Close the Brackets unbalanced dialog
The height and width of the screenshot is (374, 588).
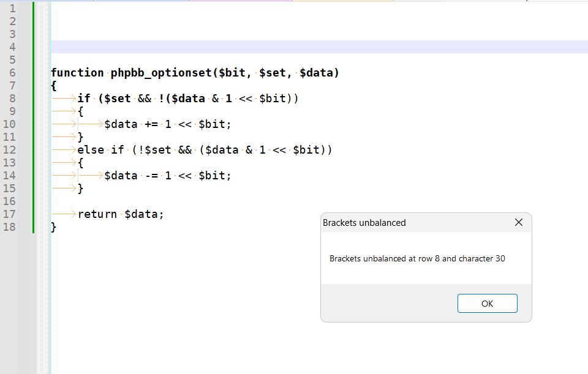tap(519, 222)
